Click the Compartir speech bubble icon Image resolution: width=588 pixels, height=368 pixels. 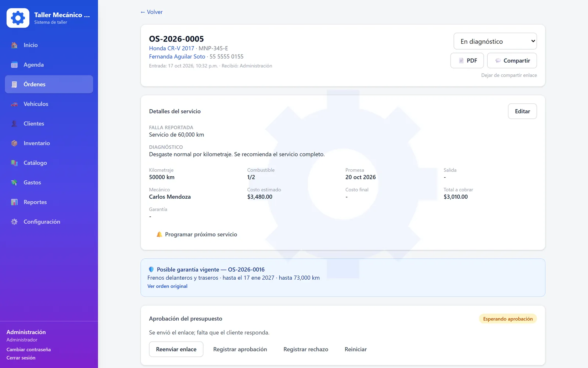coord(498,61)
